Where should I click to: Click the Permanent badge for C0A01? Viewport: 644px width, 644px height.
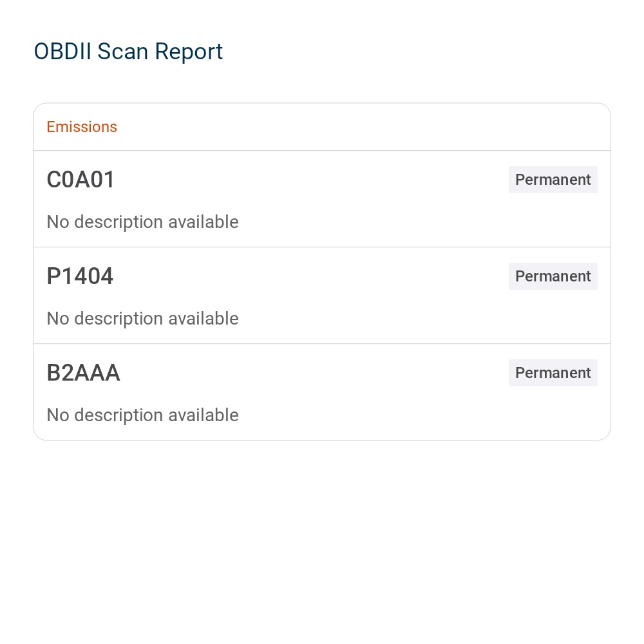click(553, 180)
